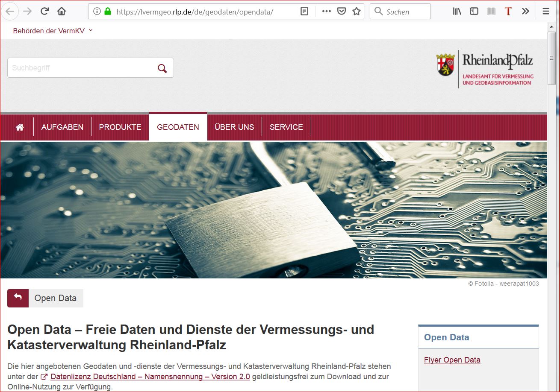The image size is (560, 392).
Task: Save page to Pocket icon
Action: pyautogui.click(x=342, y=12)
